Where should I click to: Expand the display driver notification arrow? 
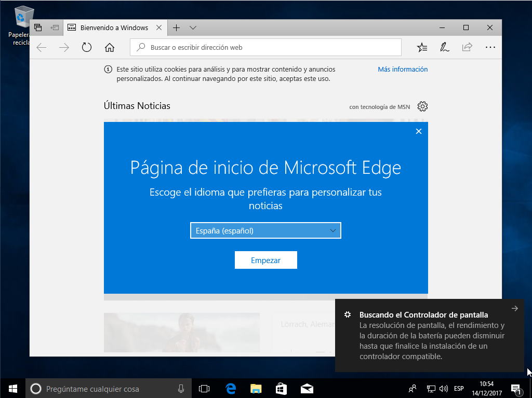click(x=515, y=309)
